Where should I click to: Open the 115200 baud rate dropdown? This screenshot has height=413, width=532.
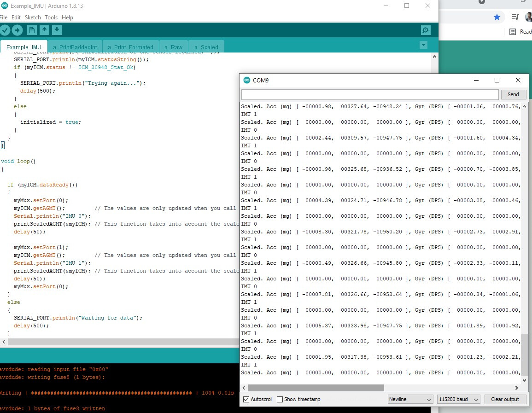point(458,399)
